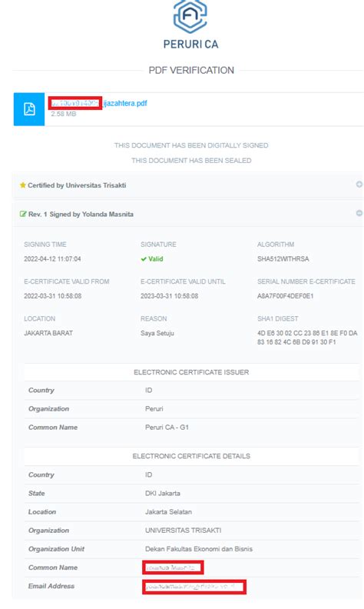Click the Certified by Universitas Trisakti header
The height and width of the screenshot is (609, 364).
(77, 185)
